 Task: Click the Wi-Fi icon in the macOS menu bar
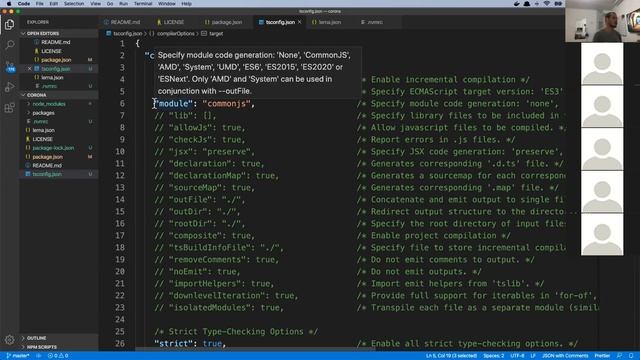(547, 4)
